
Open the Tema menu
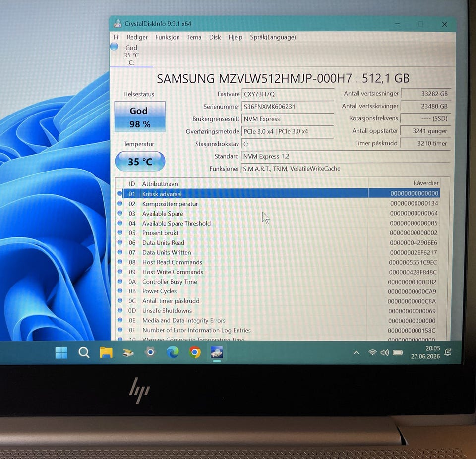point(194,37)
